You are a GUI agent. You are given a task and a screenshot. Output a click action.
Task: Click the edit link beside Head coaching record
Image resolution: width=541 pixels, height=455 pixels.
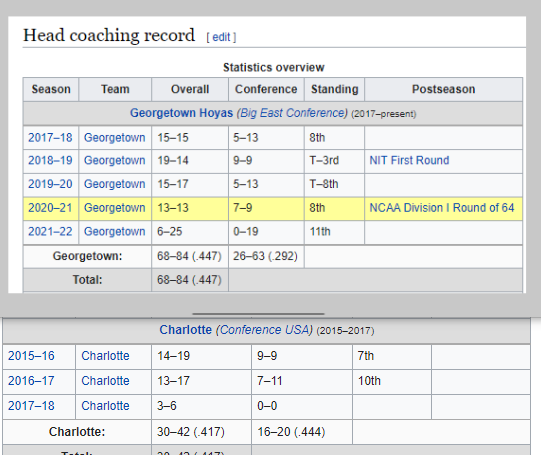221,37
